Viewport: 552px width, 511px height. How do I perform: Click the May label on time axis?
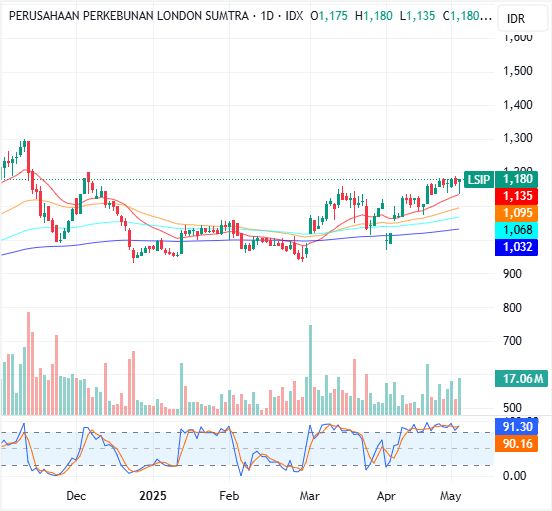(x=451, y=496)
